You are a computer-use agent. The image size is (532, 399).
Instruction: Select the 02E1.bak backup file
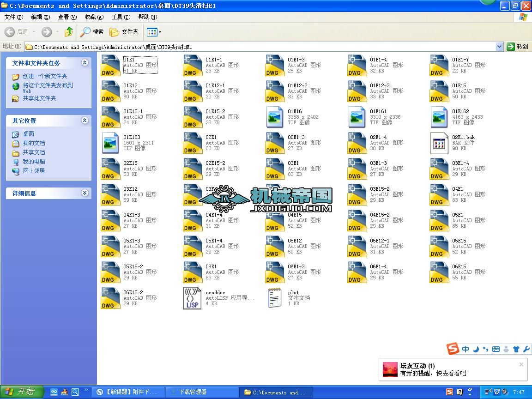439,143
